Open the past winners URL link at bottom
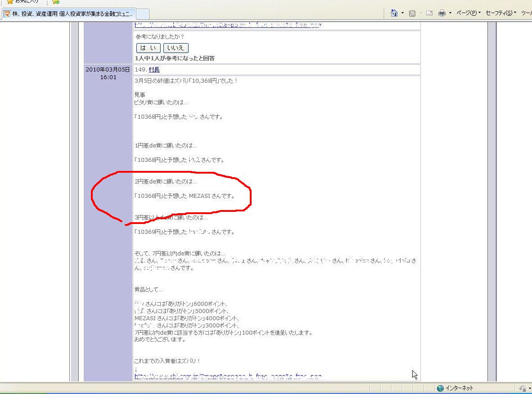Image resolution: width=532 pixels, height=394 pixels. click(x=228, y=376)
